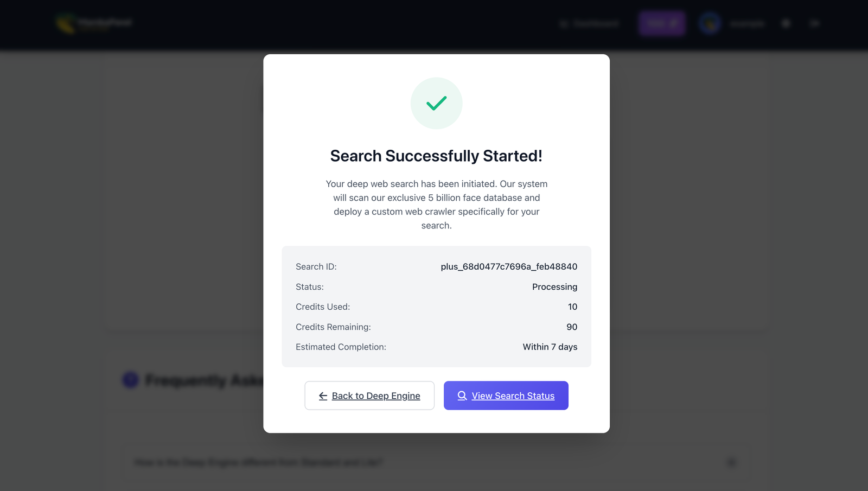Click the Processing status value
Viewport: 868px width, 491px height.
pos(554,286)
